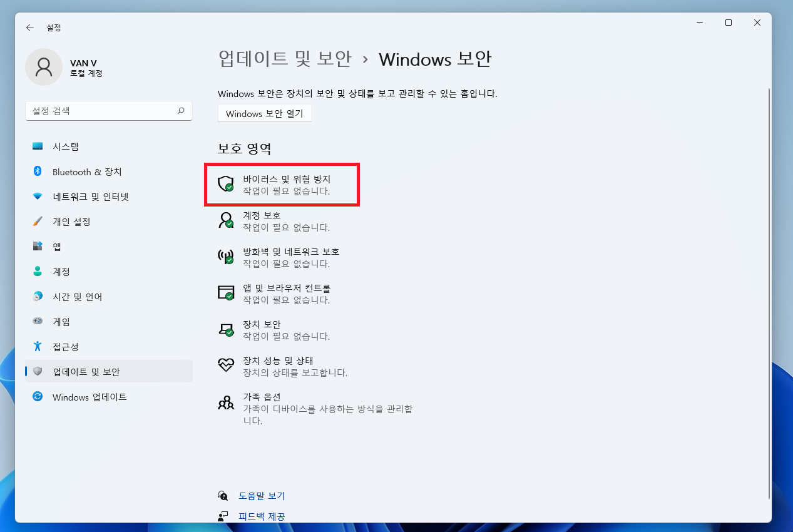Click the 앱 icon in sidebar
Image resolution: width=793 pixels, height=532 pixels.
point(38,247)
